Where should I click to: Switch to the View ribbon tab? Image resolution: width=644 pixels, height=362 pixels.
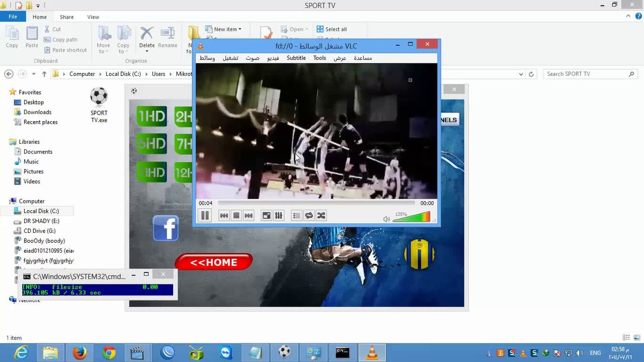[93, 17]
